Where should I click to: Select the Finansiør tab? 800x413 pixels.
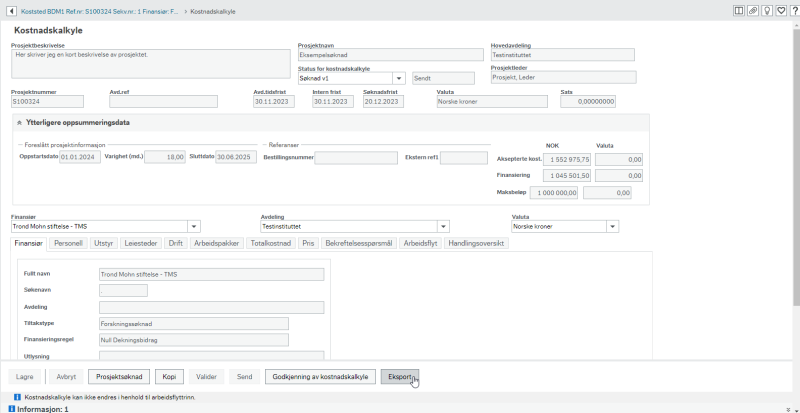click(x=30, y=244)
